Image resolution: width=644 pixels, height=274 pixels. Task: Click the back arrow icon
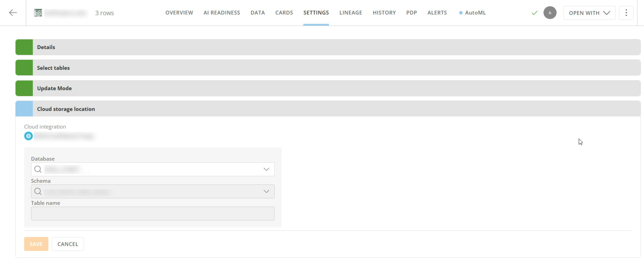pos(13,13)
